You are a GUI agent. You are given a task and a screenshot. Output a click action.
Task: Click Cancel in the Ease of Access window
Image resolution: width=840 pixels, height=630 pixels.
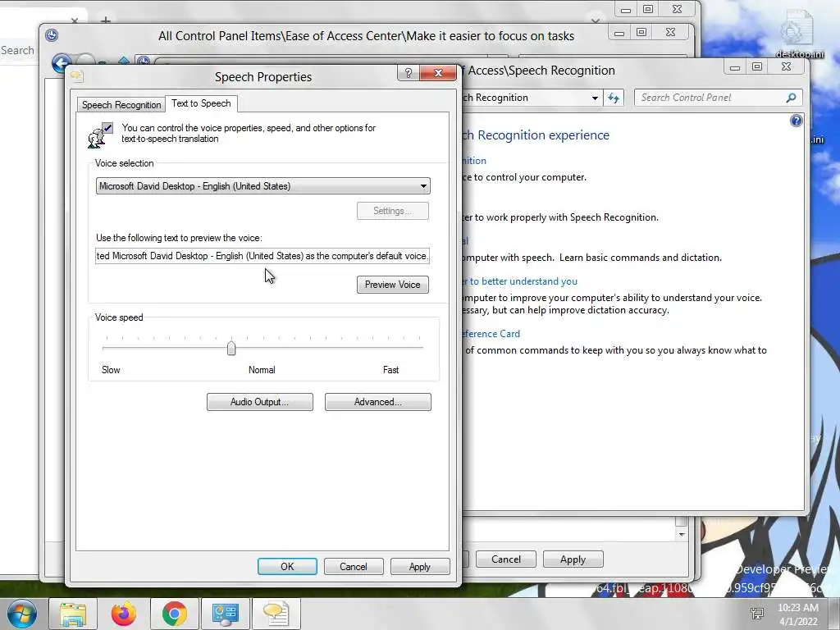[x=505, y=559]
